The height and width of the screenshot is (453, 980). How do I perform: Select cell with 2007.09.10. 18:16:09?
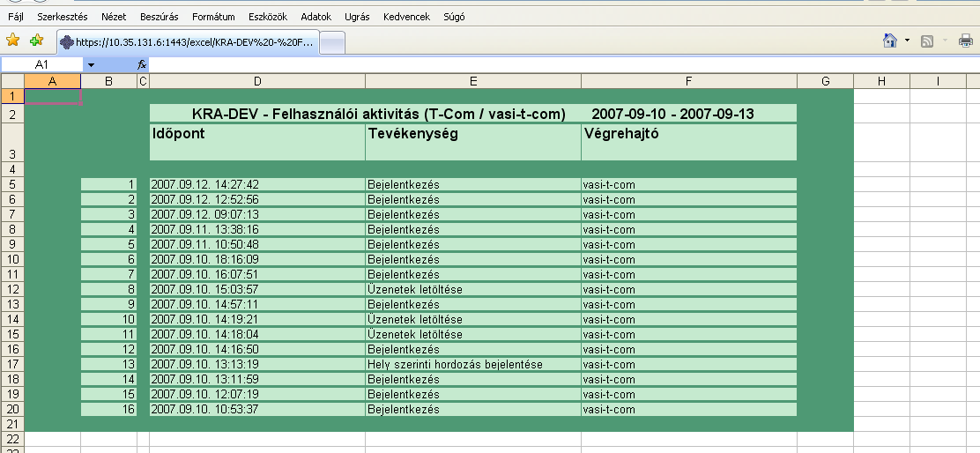pyautogui.click(x=257, y=259)
